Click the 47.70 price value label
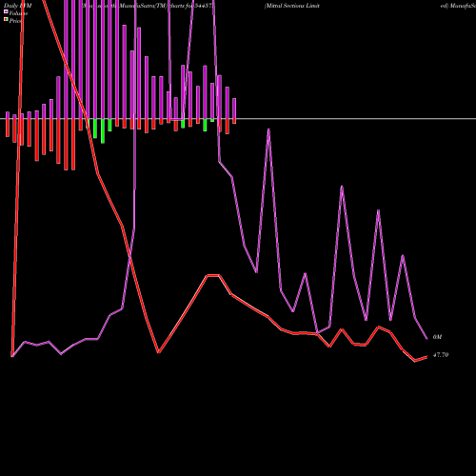Image resolution: width=476 pixels, height=476 pixels. pyautogui.click(x=441, y=355)
